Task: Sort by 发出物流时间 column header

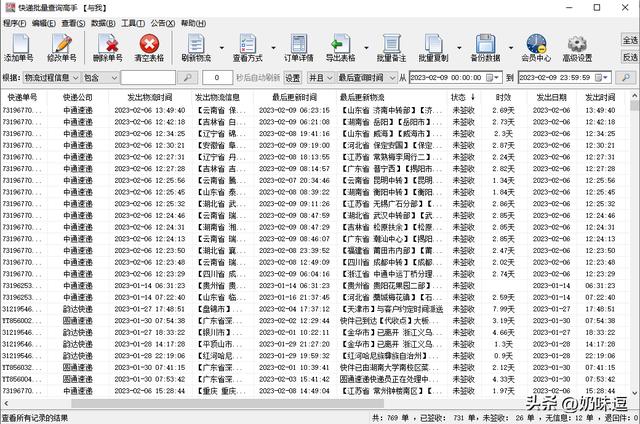Action: click(x=150, y=98)
